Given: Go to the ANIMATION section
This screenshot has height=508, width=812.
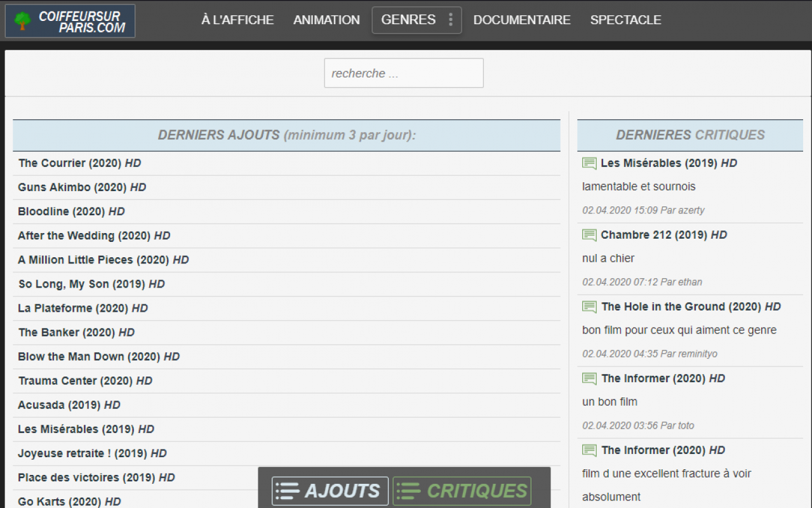Looking at the screenshot, I should point(326,20).
